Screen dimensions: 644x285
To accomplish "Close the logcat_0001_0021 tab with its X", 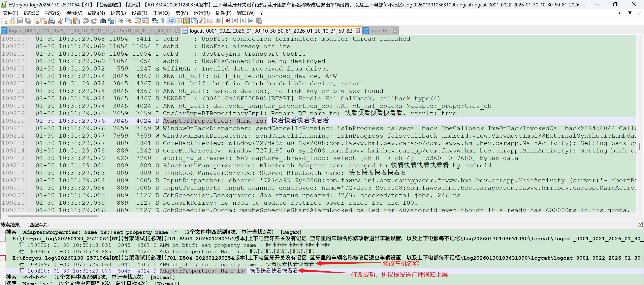I will [x=177, y=31].
